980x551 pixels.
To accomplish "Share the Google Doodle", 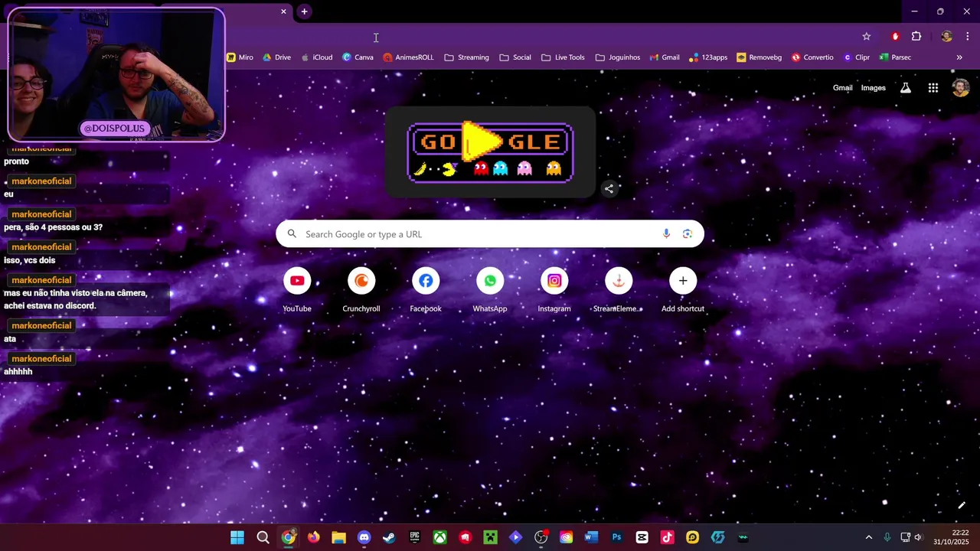I will 609,188.
